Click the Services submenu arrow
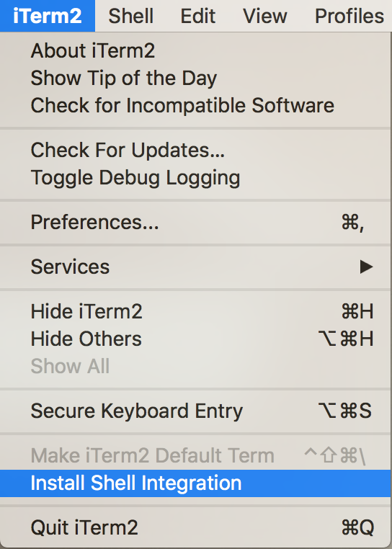The height and width of the screenshot is (549, 392). point(366,267)
